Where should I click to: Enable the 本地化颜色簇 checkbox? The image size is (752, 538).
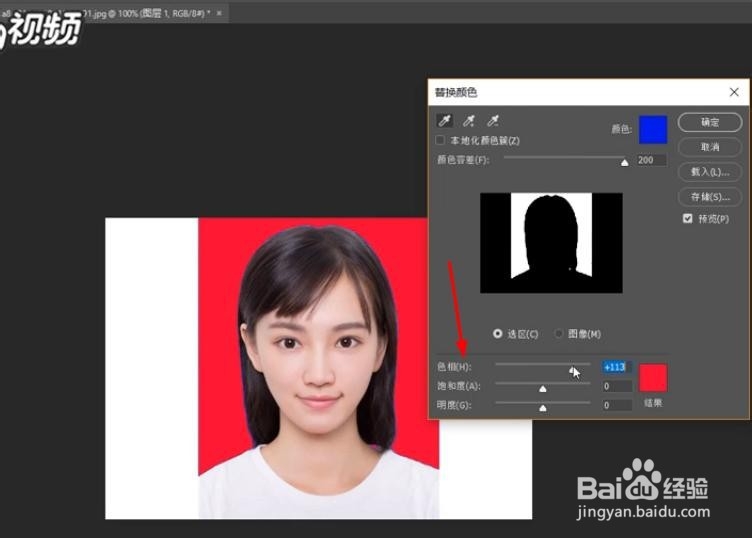pos(440,140)
